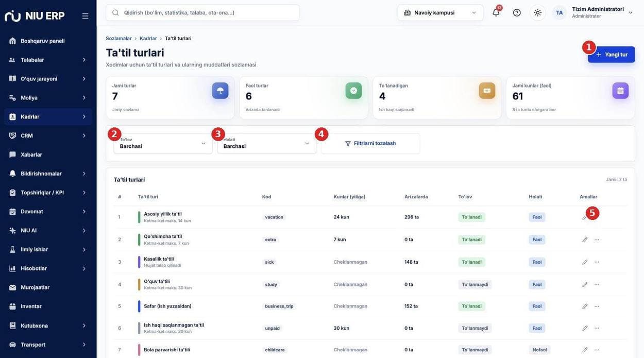The width and height of the screenshot is (644, 358).
Task: Toggle the sidebar hamburger menu
Action: click(x=86, y=16)
